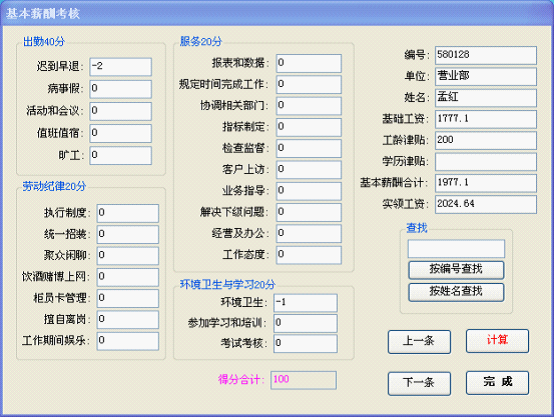Screen dimensions: 554x417
Task: Click the 统一招装 field
Action: [x=128, y=234]
